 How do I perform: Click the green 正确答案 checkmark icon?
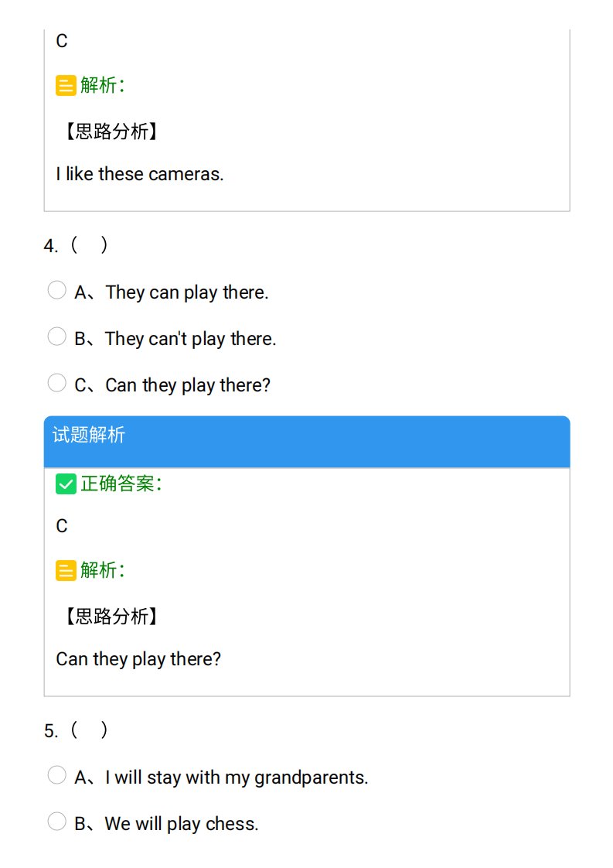click(66, 484)
